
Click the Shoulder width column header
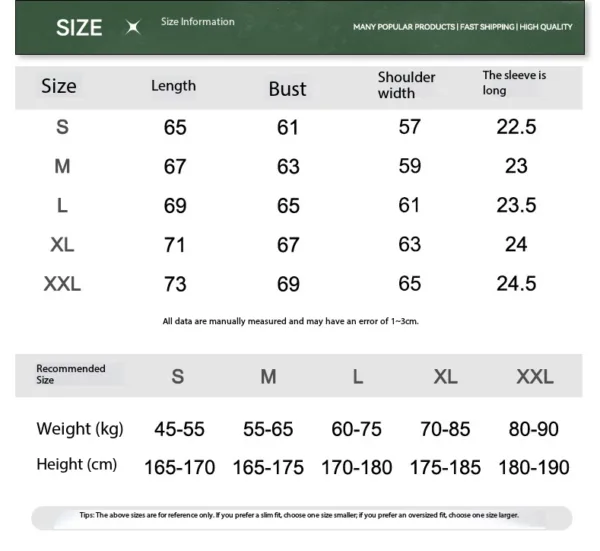(x=406, y=85)
